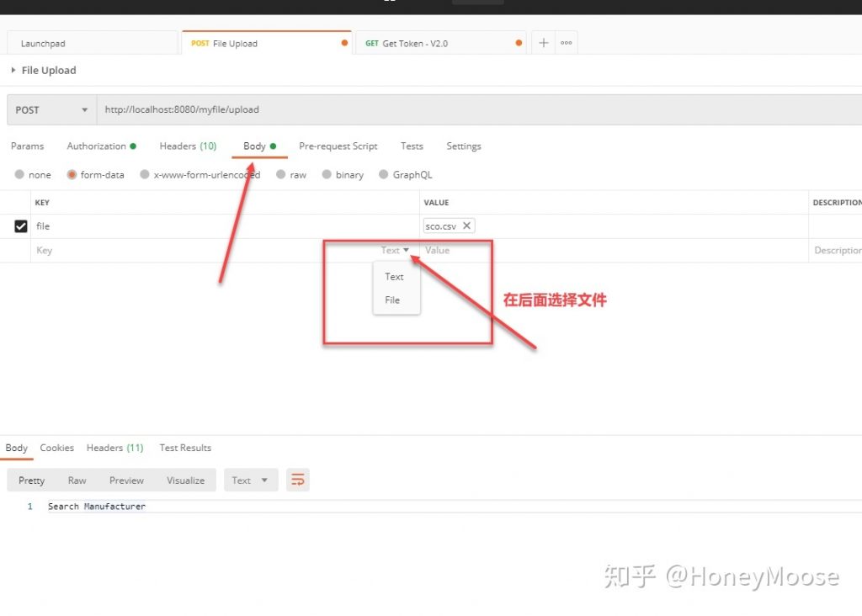Screen dimensions: 862x616
Task: Click the request URL input field
Action: coord(253,109)
